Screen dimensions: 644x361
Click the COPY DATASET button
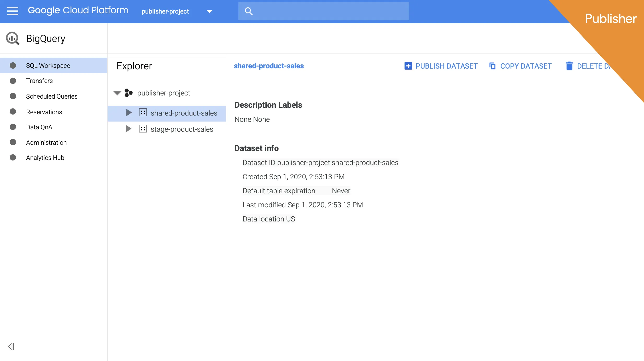click(x=520, y=66)
